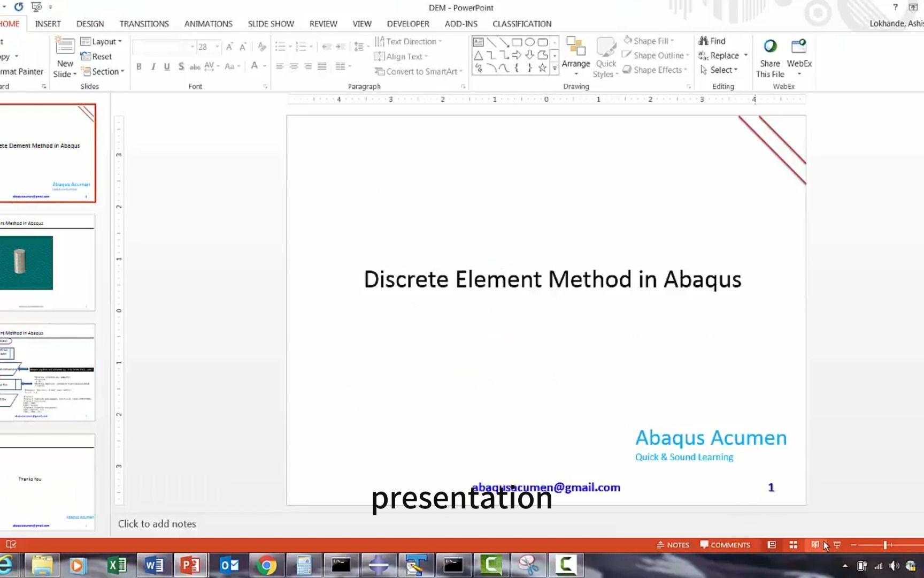This screenshot has width=924, height=578.
Task: Open the SLIDE SHOW tab
Action: click(x=271, y=24)
